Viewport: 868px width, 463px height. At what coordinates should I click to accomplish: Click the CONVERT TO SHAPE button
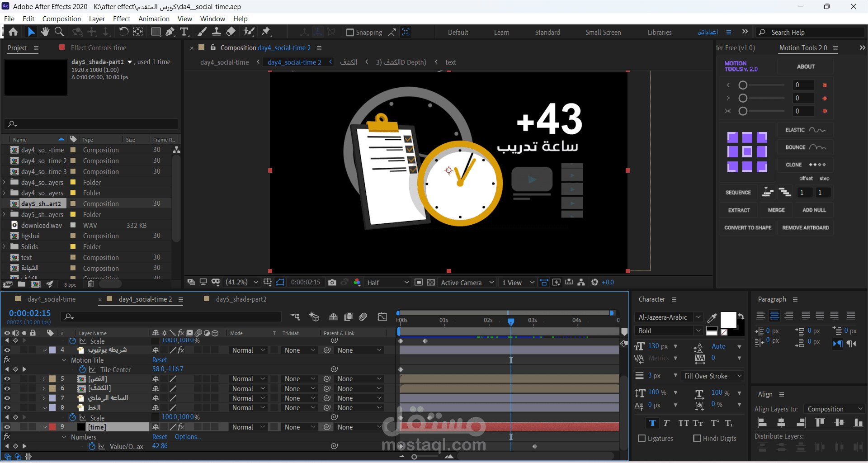(x=748, y=227)
